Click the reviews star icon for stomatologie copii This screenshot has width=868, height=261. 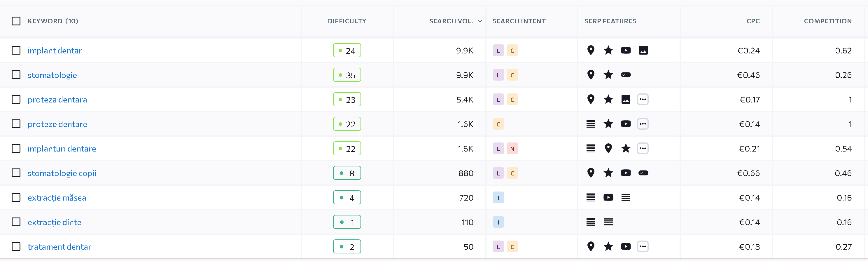click(x=608, y=173)
